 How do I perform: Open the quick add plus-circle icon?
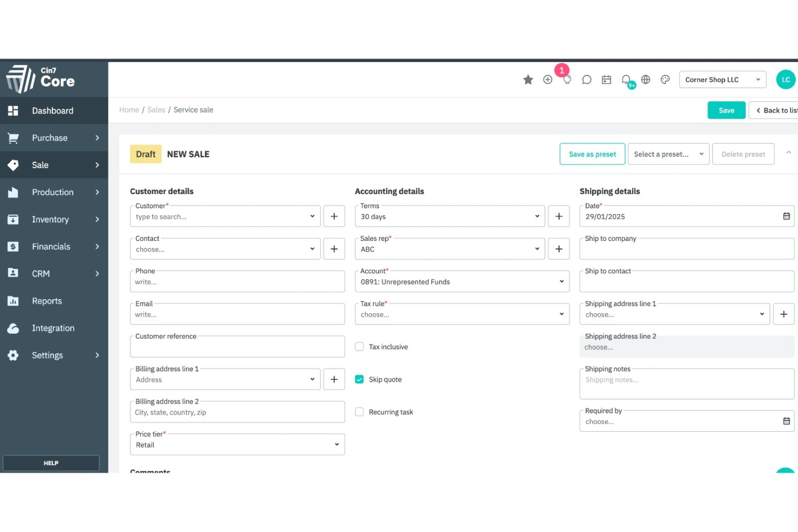coord(548,79)
